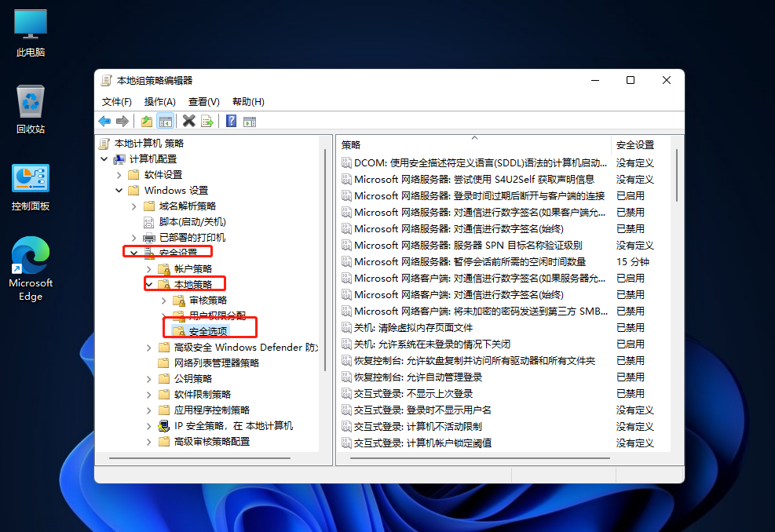The width and height of the screenshot is (775, 532).
Task: Expand the 软件设置 tree node
Action: [119, 175]
